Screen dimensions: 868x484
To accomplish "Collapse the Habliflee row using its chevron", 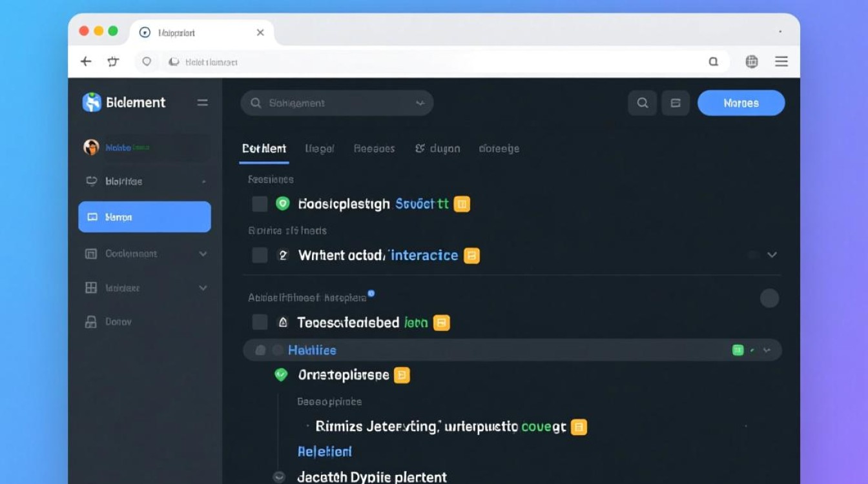I will click(x=766, y=350).
